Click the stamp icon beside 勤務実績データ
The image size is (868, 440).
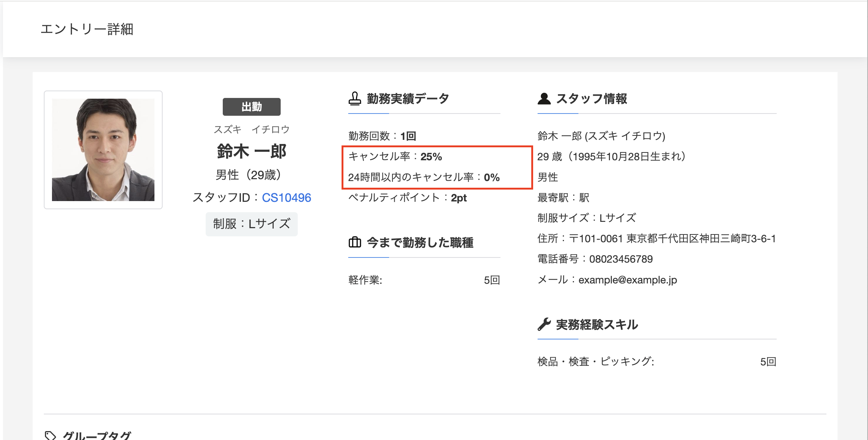tap(355, 99)
